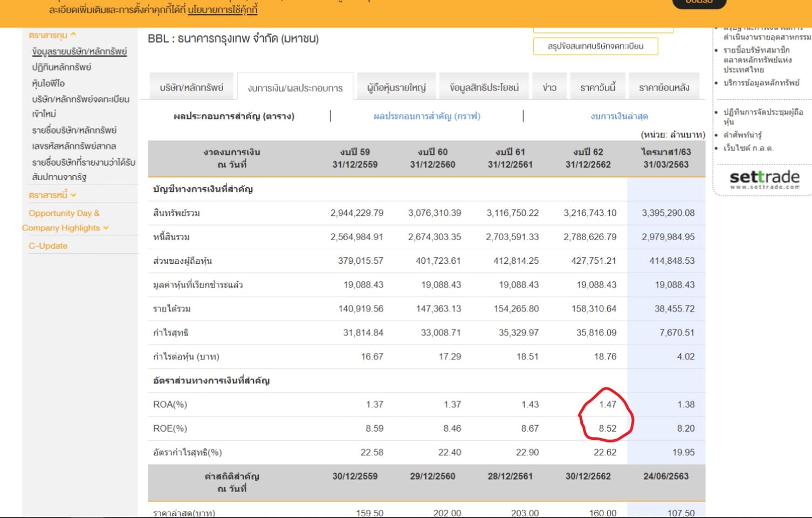Open the settrade logo link
Image resolution: width=812 pixels, height=518 pixels.
point(764,179)
